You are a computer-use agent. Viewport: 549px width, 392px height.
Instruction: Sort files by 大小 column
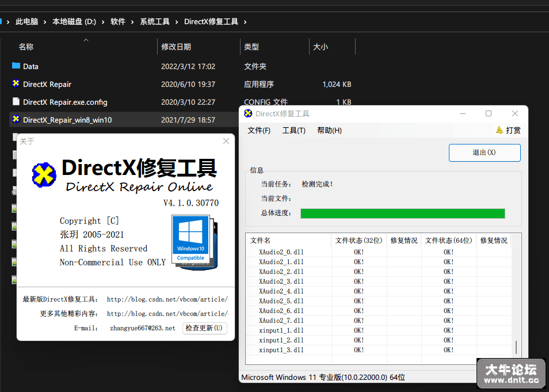coord(321,47)
